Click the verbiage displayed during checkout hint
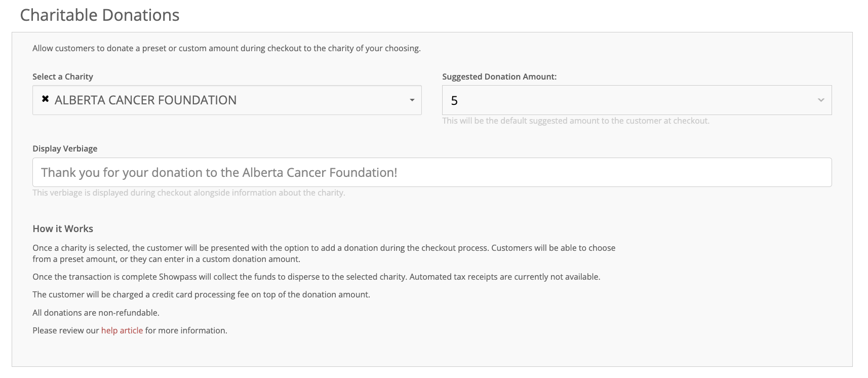 pyautogui.click(x=189, y=193)
